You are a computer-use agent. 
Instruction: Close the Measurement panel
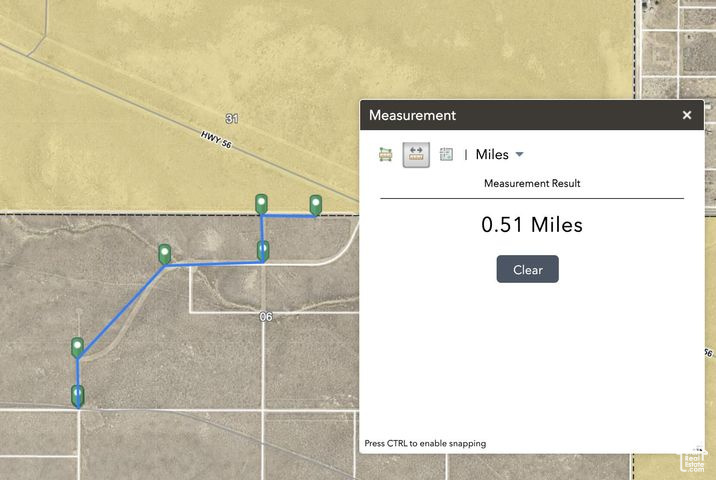click(687, 115)
